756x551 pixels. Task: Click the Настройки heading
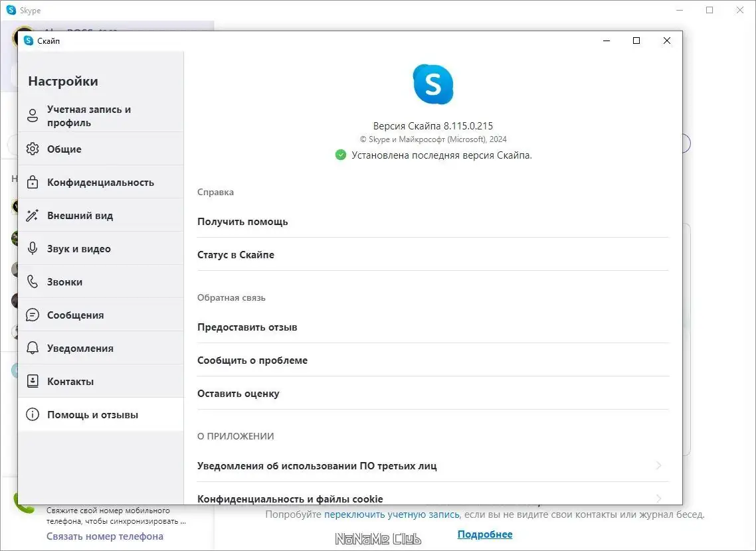63,81
